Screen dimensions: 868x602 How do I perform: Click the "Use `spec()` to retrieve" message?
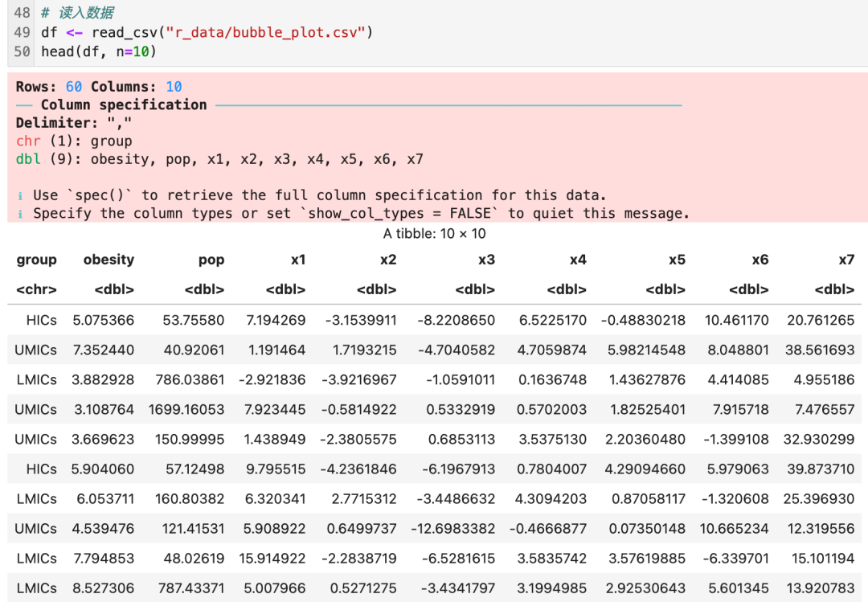pyautogui.click(x=319, y=195)
